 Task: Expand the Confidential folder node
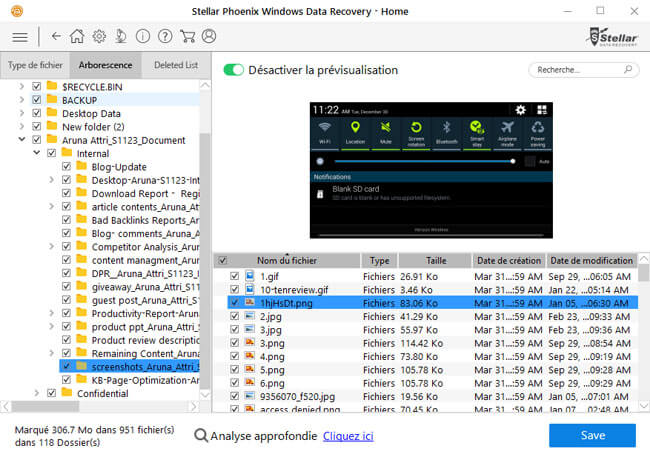coord(38,393)
